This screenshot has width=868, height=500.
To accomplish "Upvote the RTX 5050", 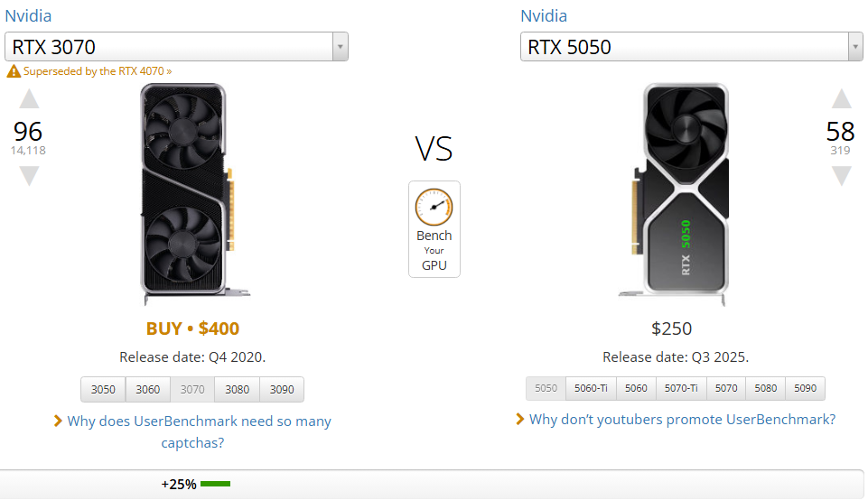I will pyautogui.click(x=841, y=99).
